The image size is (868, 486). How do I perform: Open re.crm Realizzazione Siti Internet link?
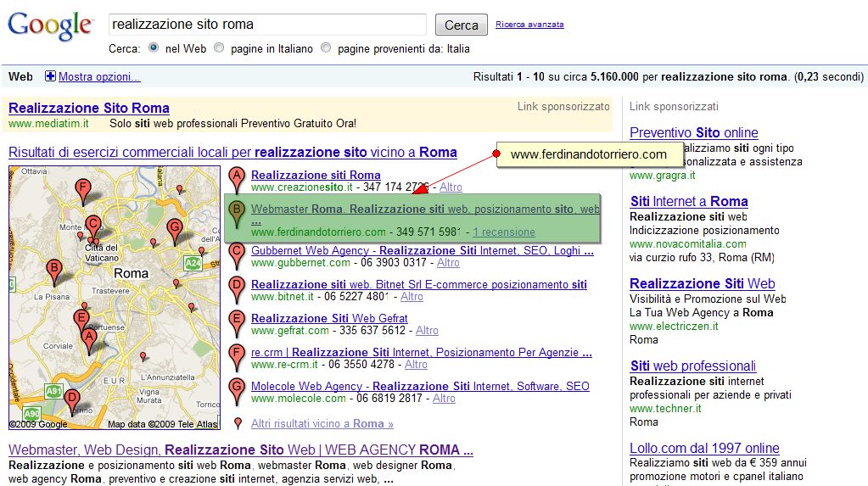421,352
